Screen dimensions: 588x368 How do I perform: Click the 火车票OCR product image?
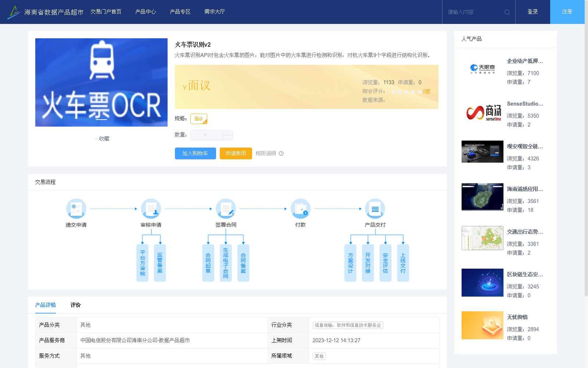101,82
